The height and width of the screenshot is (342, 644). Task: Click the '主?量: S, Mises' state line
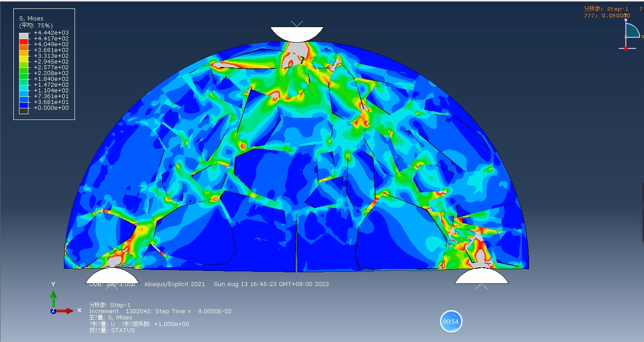coord(111,318)
